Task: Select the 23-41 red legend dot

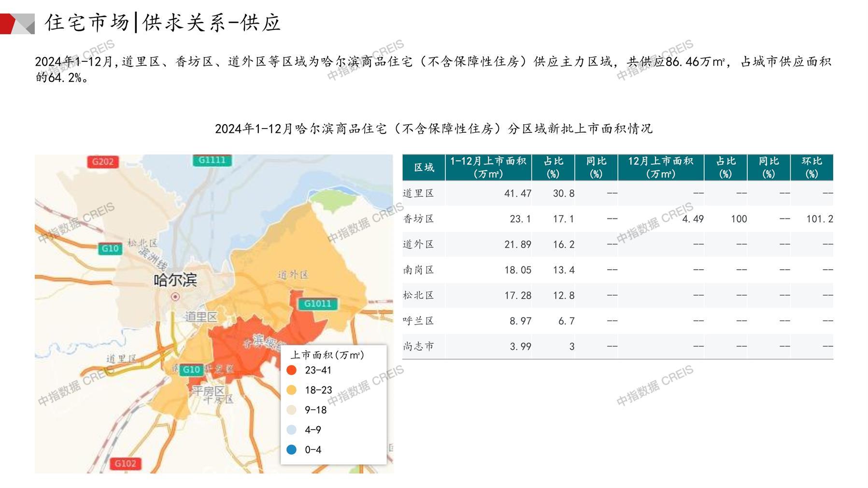Action: coord(291,370)
